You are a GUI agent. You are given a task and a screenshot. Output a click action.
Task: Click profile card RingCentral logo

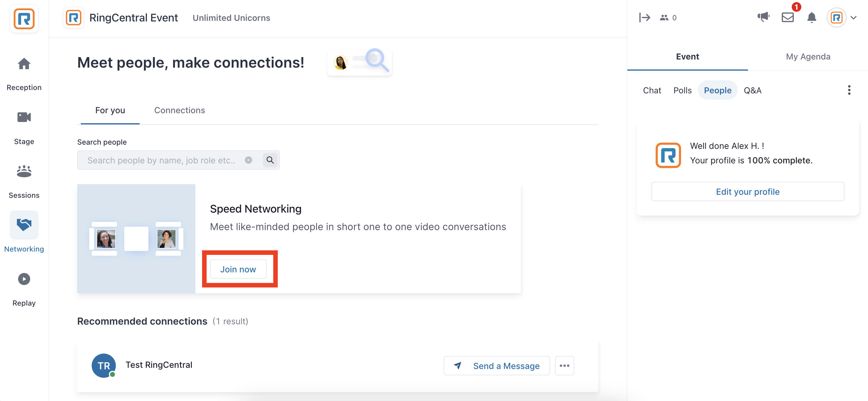click(x=668, y=155)
